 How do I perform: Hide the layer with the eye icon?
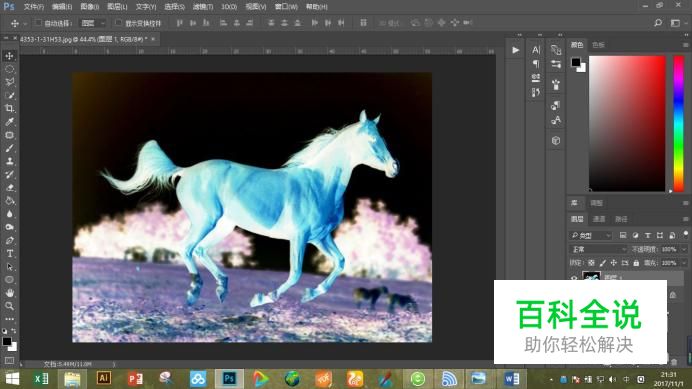[574, 277]
